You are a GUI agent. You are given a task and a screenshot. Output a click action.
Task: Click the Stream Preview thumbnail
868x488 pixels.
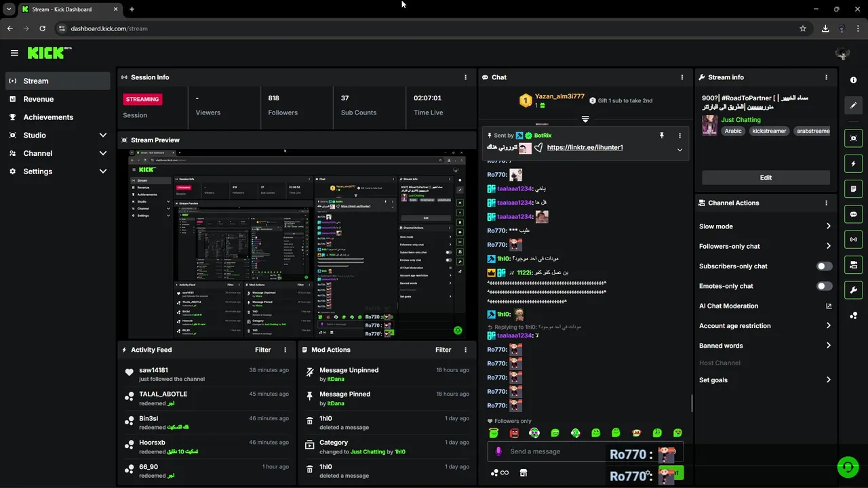point(297,243)
